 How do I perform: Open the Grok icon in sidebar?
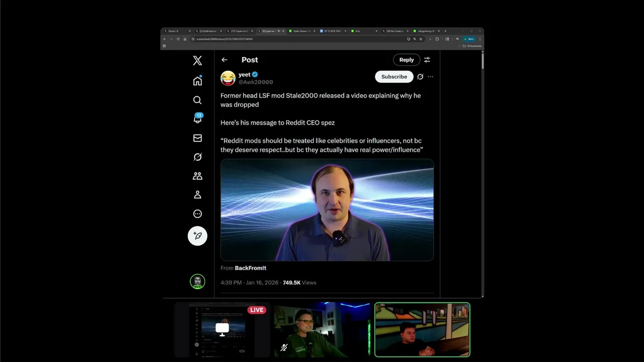(x=197, y=157)
